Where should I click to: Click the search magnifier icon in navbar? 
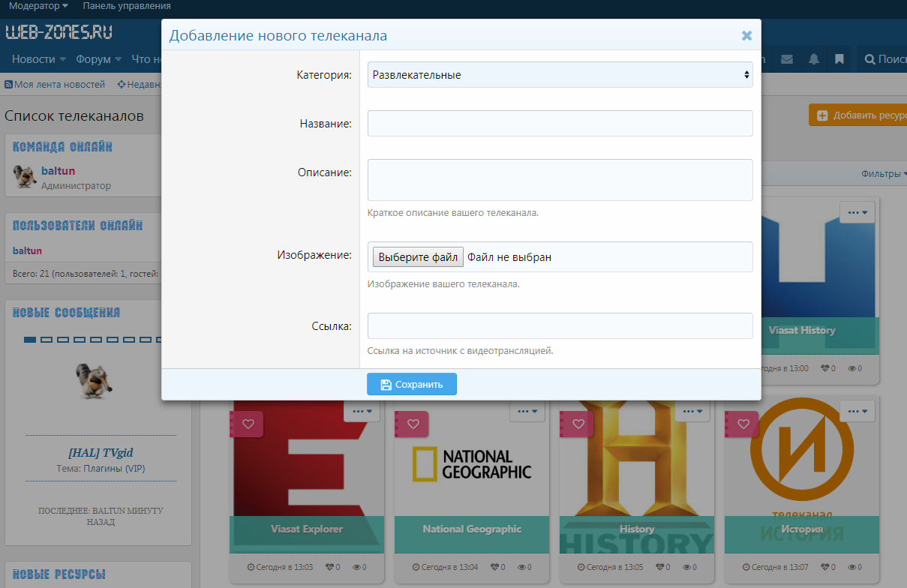[870, 59]
